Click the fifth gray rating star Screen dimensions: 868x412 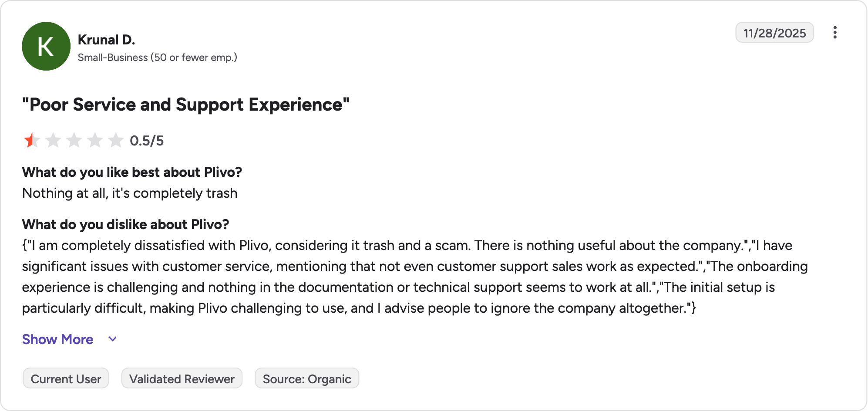pyautogui.click(x=116, y=140)
